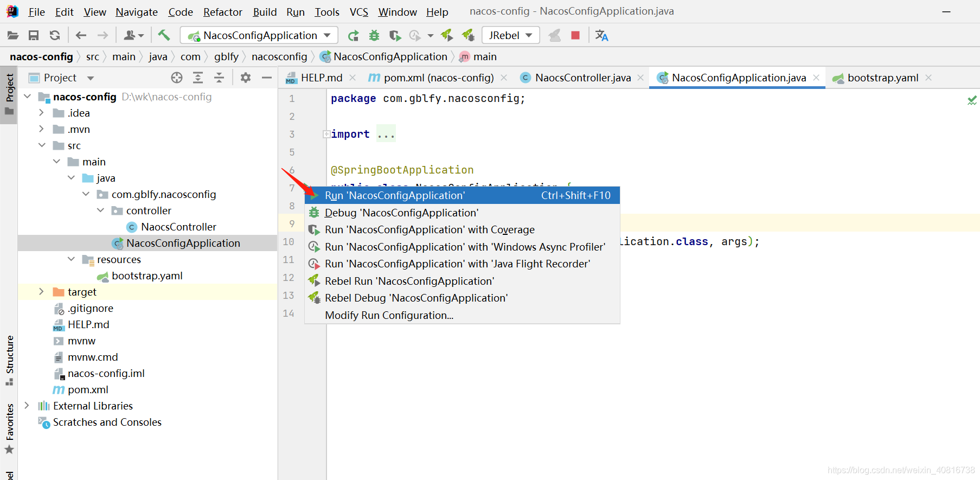The width and height of the screenshot is (980, 480).
Task: Expand the target folder
Action: click(x=41, y=292)
